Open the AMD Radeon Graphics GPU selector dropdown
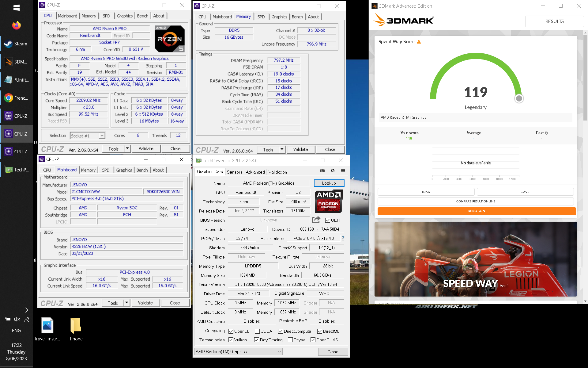Screen dimensions: 588x368 [238, 351]
